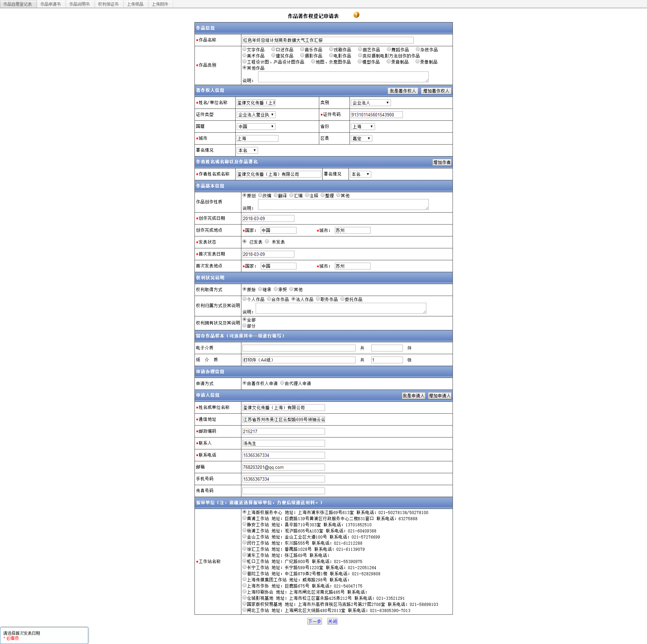Click the 下一步 button
Screen dimensions: 647x644
[x=314, y=621]
